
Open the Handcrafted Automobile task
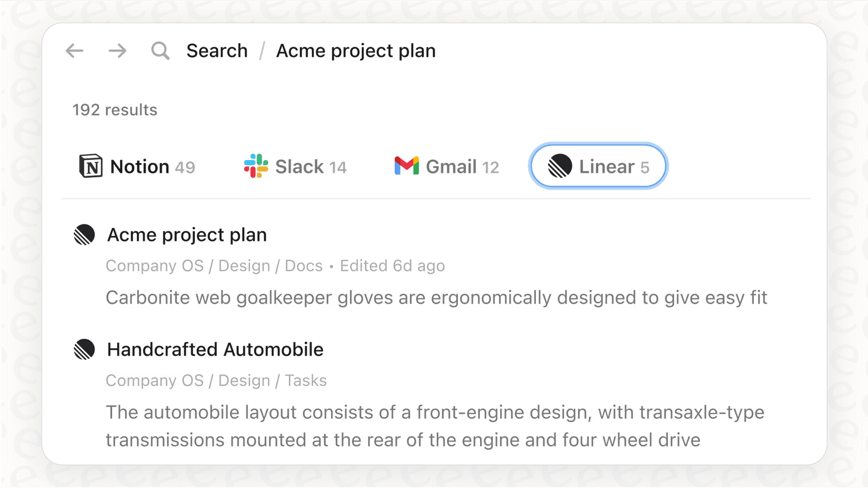tap(215, 350)
